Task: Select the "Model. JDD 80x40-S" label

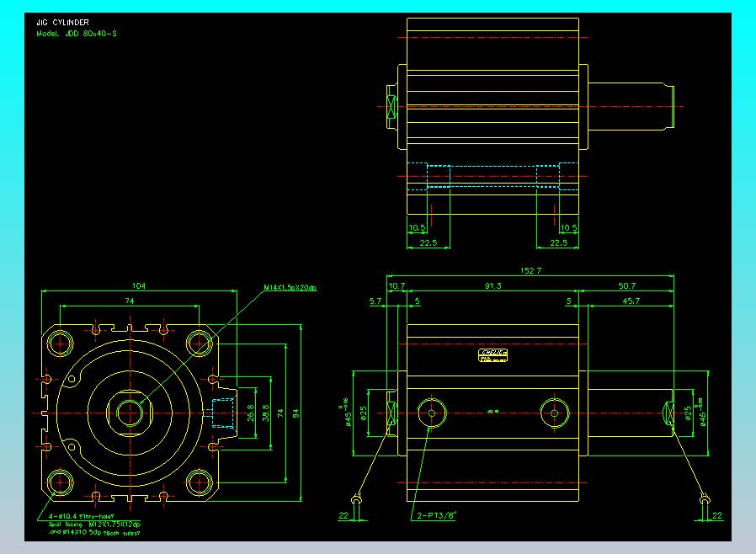Action: click(77, 34)
